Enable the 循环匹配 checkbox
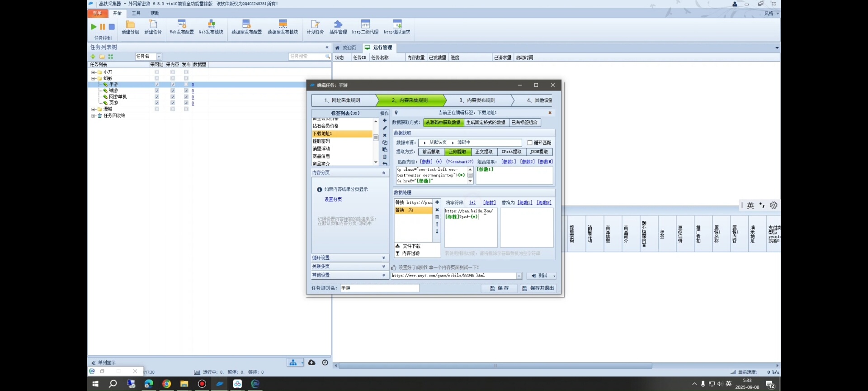This screenshot has height=391, width=868. click(x=530, y=143)
